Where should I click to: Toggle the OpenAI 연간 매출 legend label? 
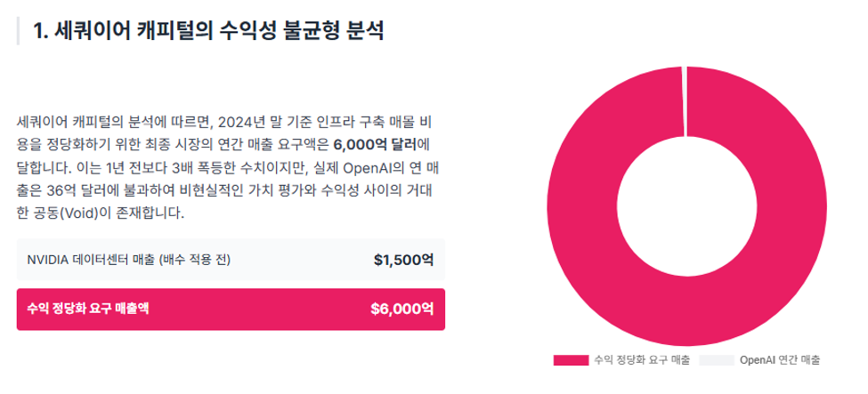(780, 360)
